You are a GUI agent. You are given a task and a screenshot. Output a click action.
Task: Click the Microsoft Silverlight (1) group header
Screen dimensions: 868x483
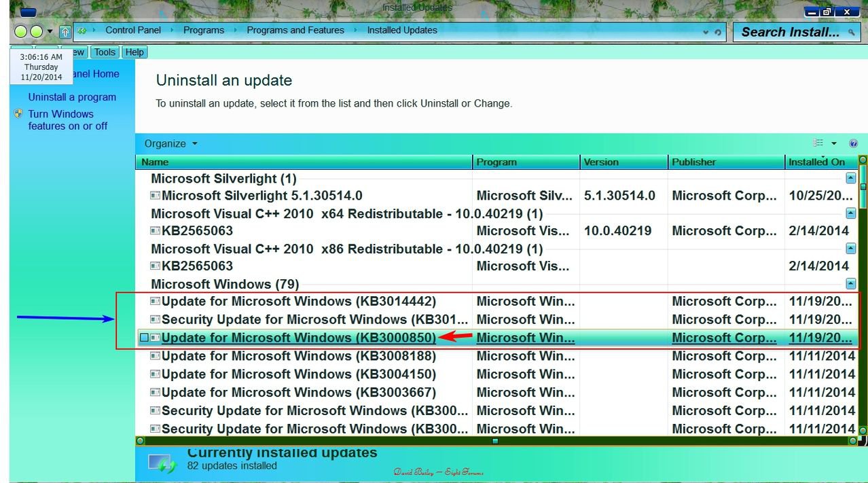[x=223, y=179]
